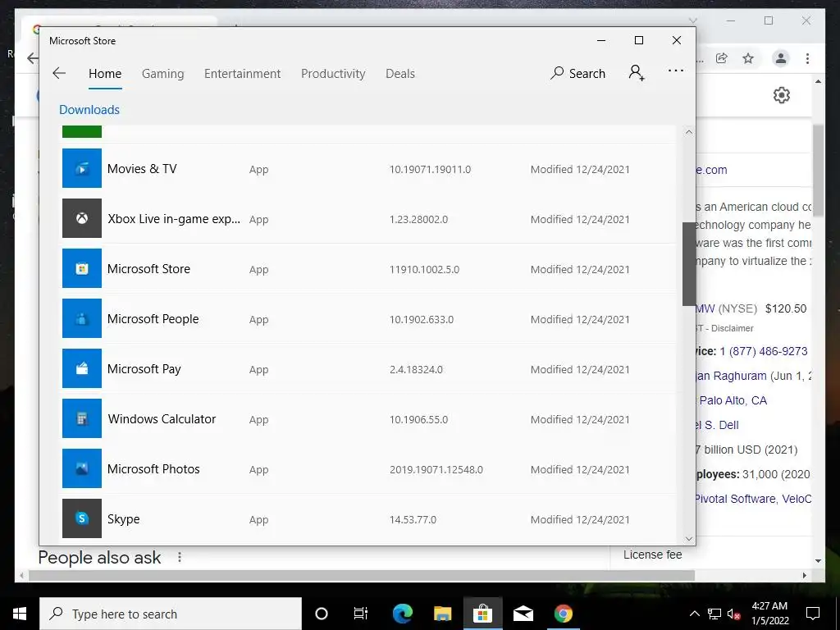Open Chrome's three-dot menu
The height and width of the screenshot is (630, 840).
click(807, 58)
